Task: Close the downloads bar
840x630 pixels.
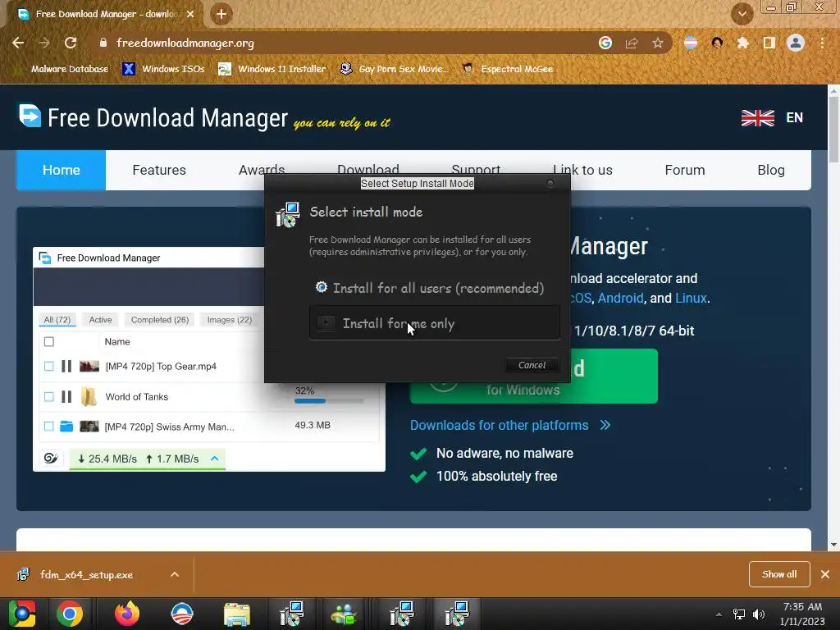Action: [x=825, y=574]
